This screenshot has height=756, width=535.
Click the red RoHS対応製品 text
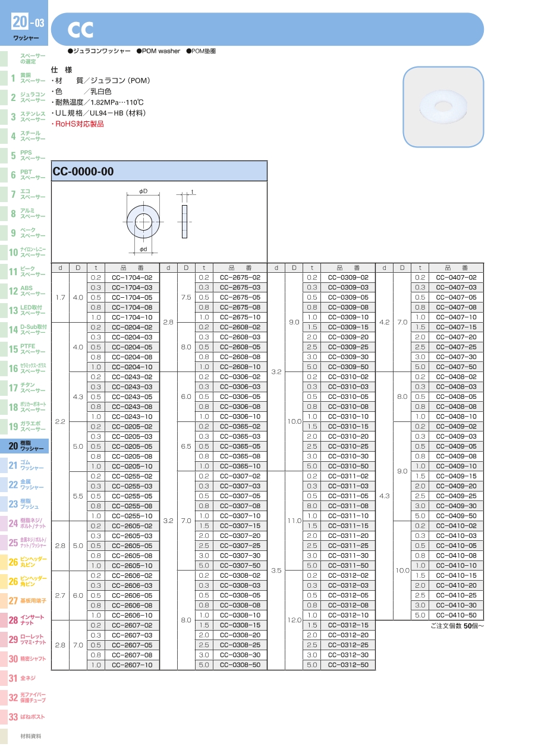[x=79, y=124]
